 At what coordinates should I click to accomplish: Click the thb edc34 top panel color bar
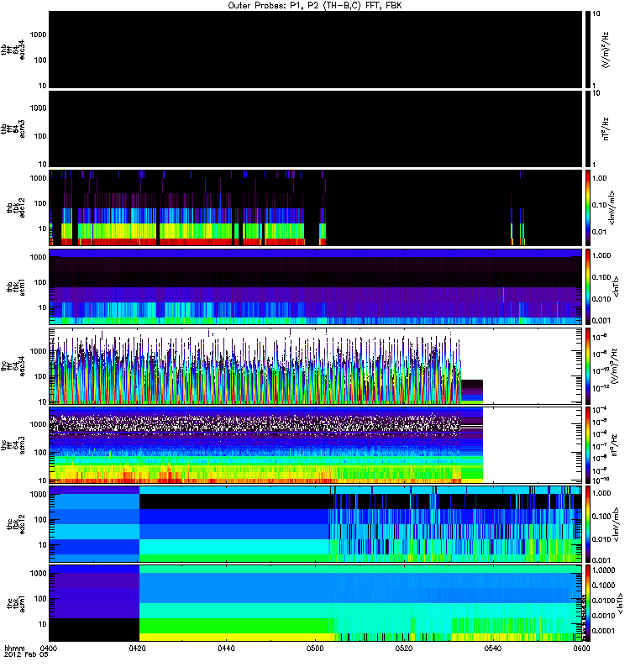click(588, 49)
